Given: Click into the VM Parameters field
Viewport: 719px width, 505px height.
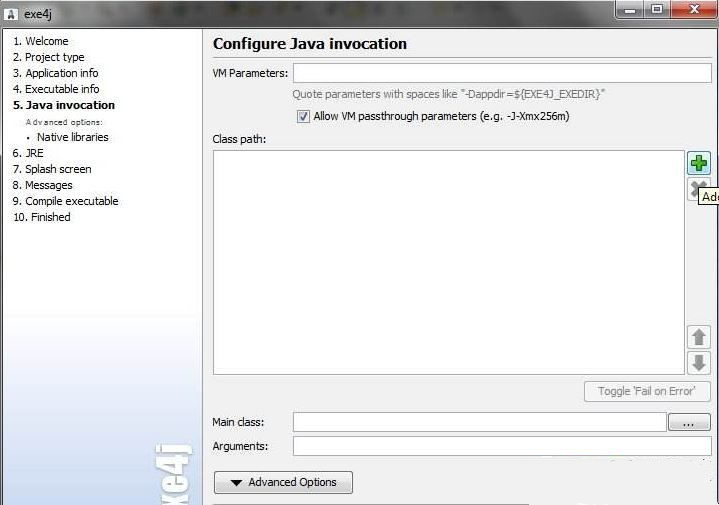Looking at the screenshot, I should tap(502, 73).
